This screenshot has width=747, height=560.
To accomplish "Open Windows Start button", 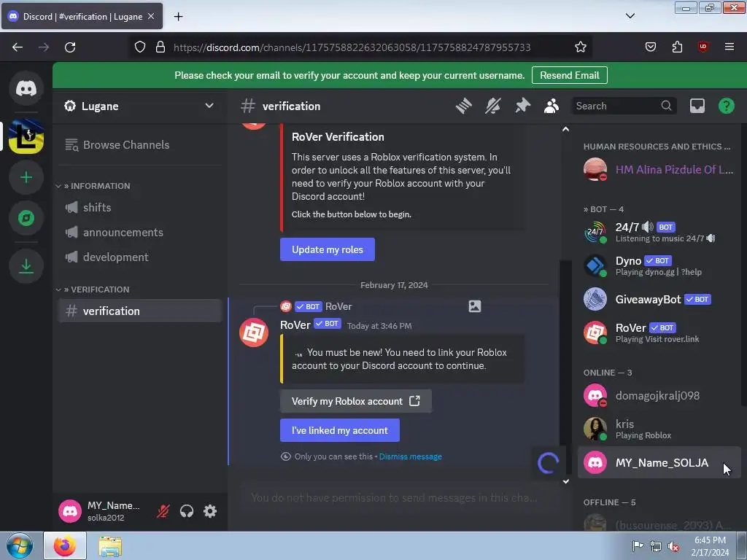I will (19, 545).
